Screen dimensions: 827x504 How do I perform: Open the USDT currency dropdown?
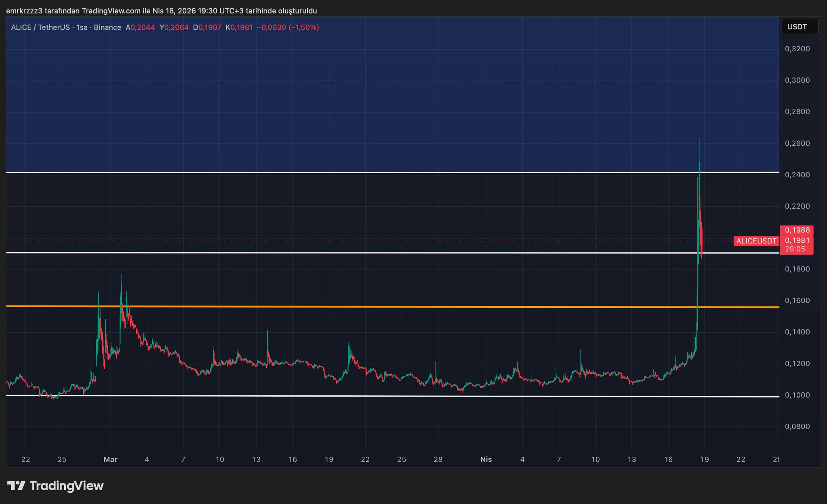coord(799,27)
